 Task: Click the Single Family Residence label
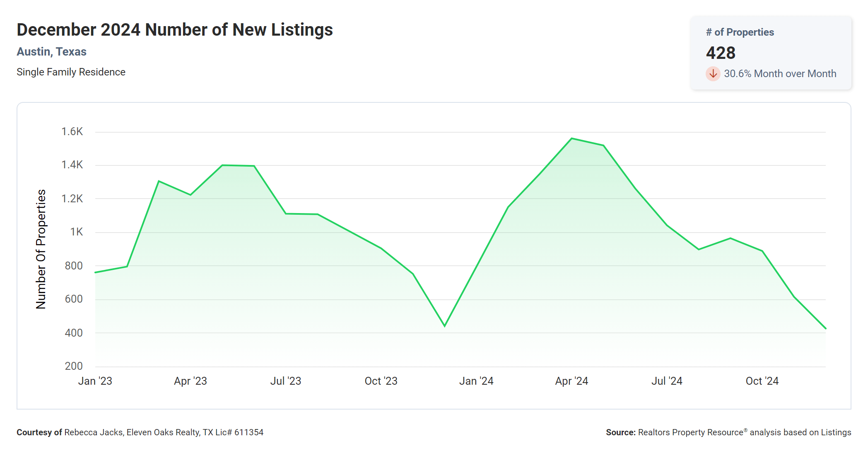71,72
